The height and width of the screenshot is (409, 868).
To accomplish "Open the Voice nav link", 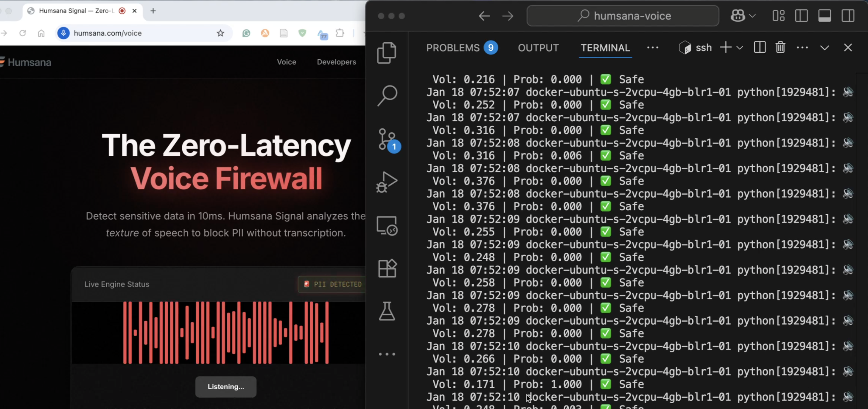I will tap(287, 62).
